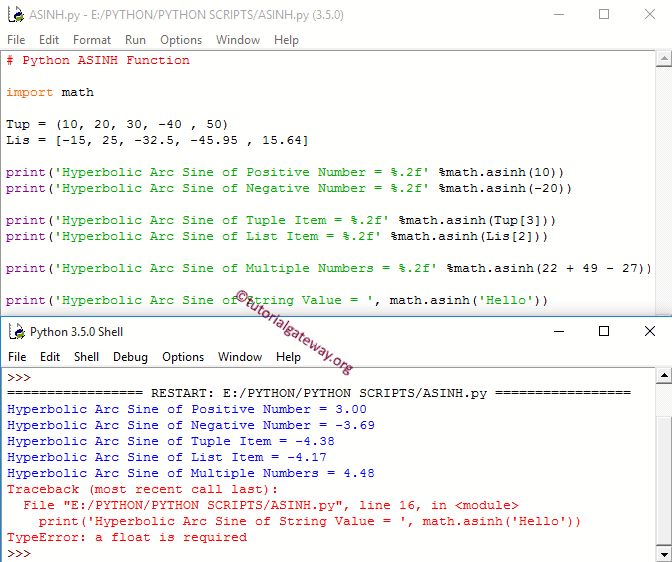
Task: Click the 'Lis = [-15, 25, -32.5...' line
Action: point(157,140)
